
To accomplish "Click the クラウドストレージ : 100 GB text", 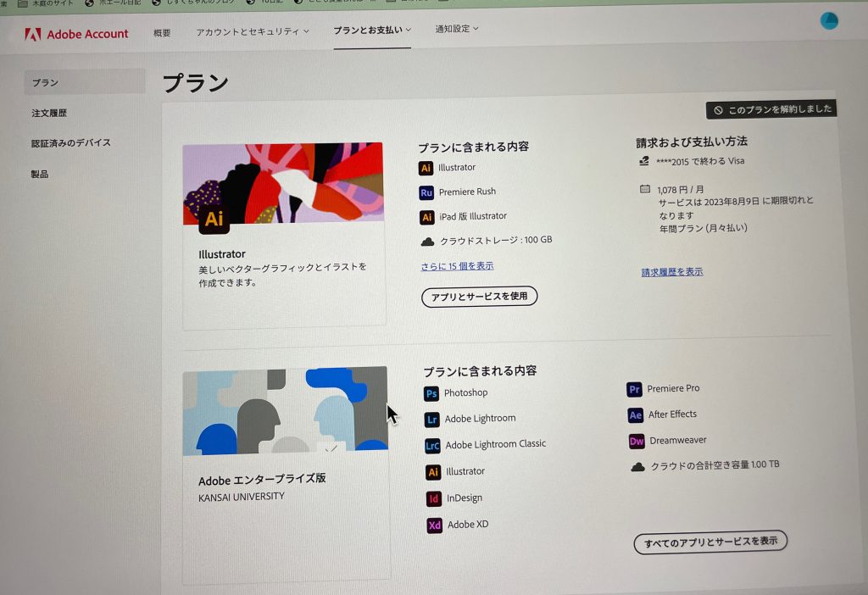I will pos(496,240).
